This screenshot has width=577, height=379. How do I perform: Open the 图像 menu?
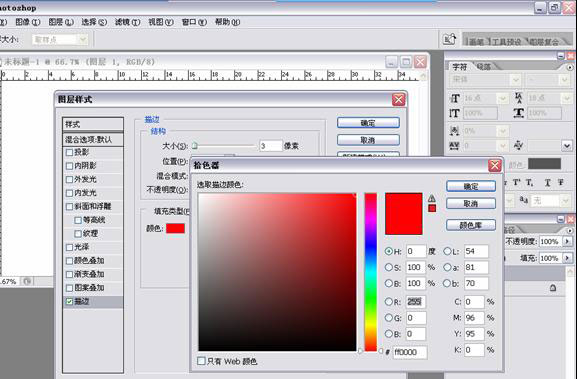[x=28, y=22]
